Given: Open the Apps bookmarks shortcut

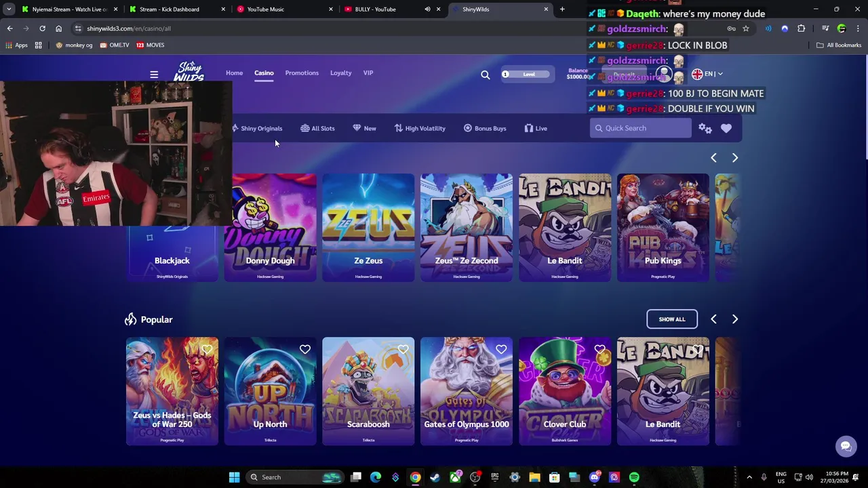Looking at the screenshot, I should [x=17, y=45].
